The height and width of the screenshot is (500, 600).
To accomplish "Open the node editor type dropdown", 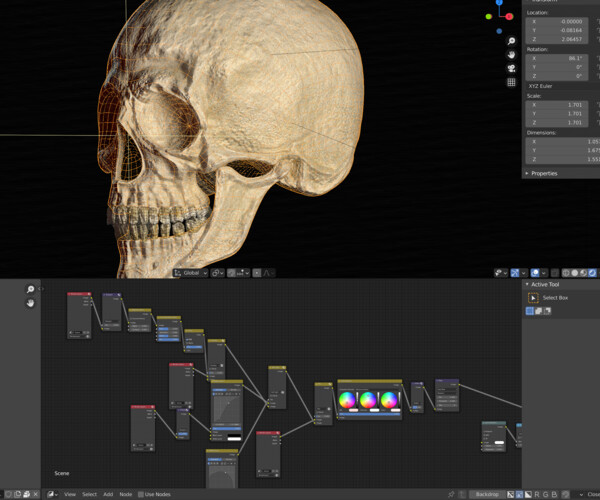I will (x=52, y=494).
